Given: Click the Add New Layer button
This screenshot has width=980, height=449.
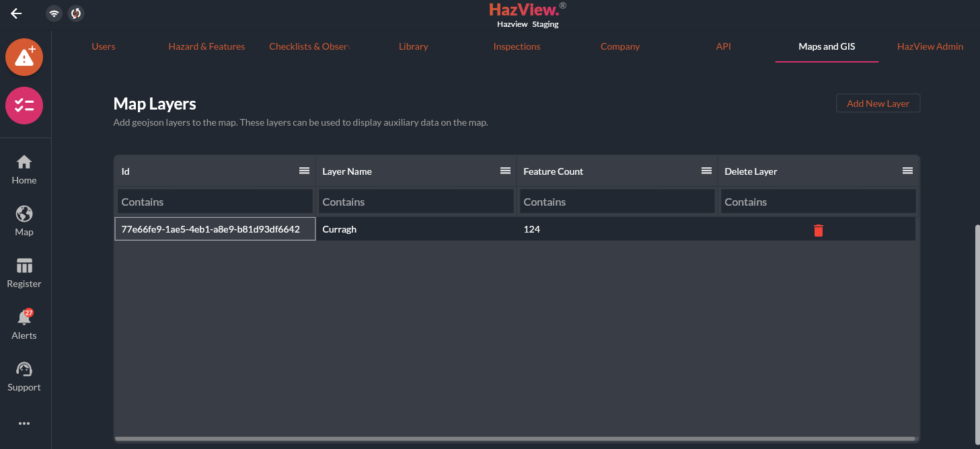Looking at the screenshot, I should pos(878,104).
